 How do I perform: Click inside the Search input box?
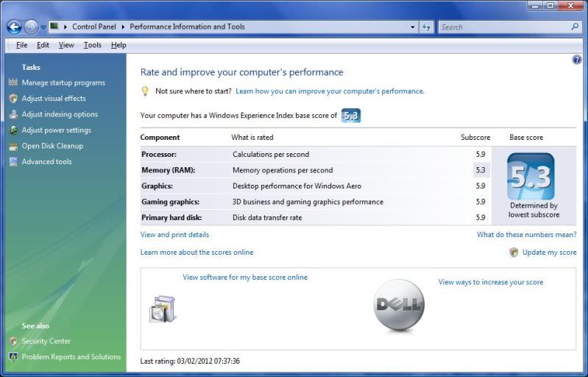point(504,27)
